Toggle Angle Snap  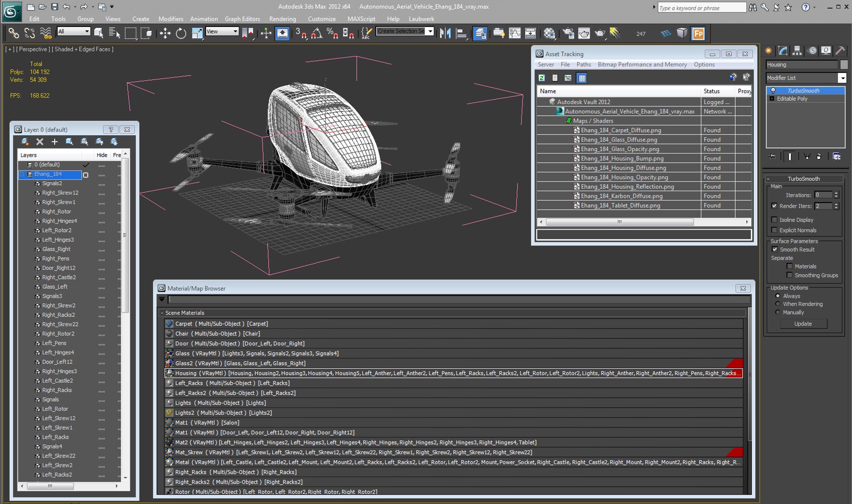click(x=317, y=33)
